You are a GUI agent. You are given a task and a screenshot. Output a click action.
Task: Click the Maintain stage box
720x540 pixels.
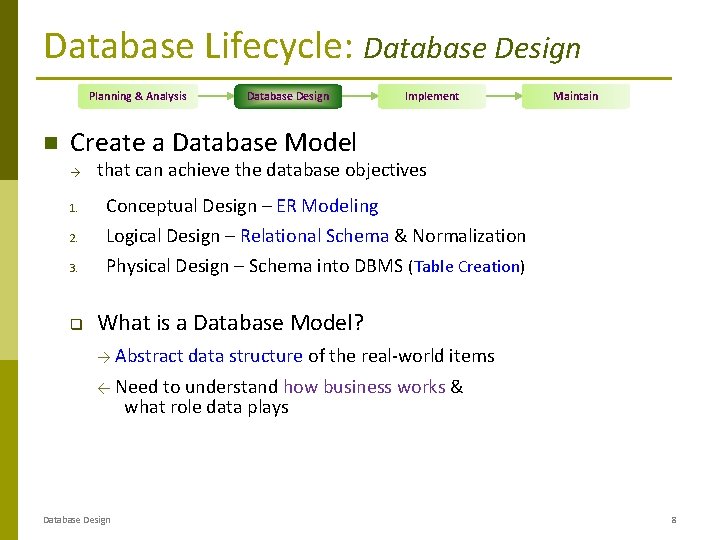(575, 96)
